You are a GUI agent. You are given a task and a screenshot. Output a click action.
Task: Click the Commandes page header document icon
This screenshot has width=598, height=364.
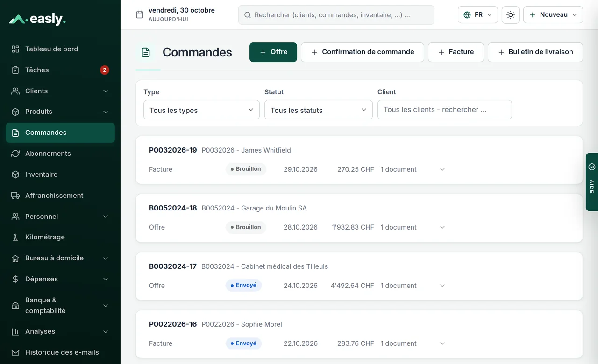(146, 52)
